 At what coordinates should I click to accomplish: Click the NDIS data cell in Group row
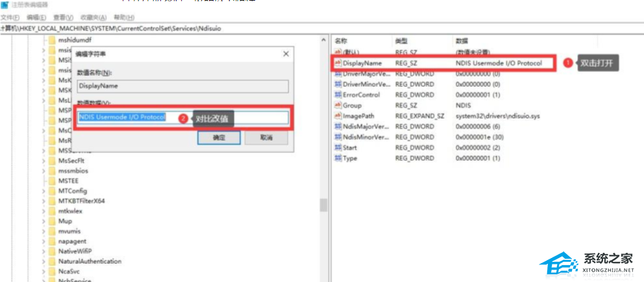pos(464,105)
